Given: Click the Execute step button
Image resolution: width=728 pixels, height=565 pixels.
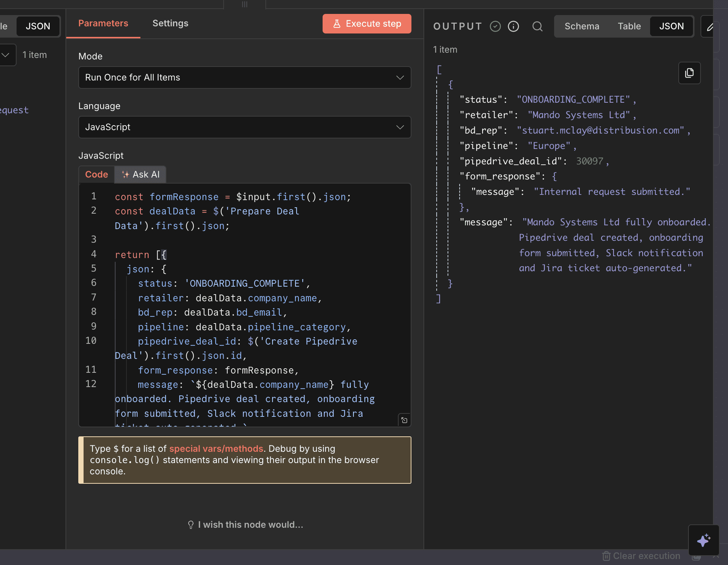Looking at the screenshot, I should coord(367,24).
